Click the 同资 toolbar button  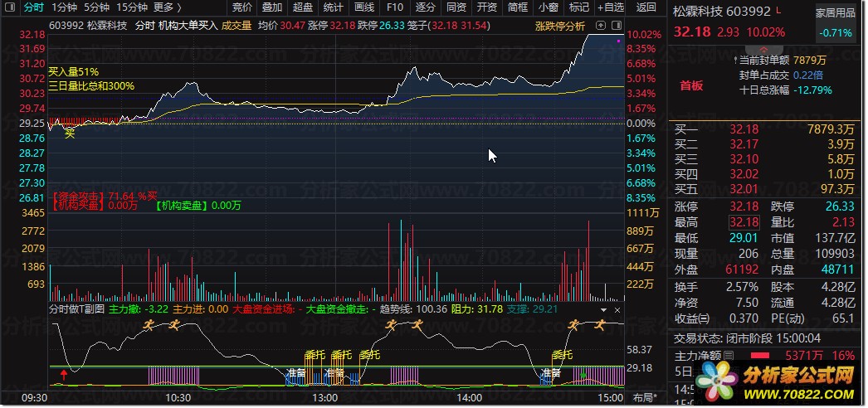point(456,7)
